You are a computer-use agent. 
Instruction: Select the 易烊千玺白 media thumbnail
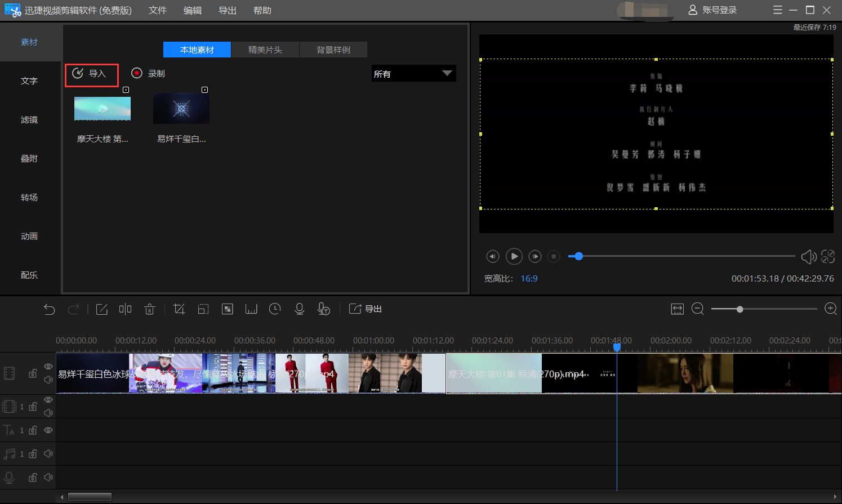[181, 108]
